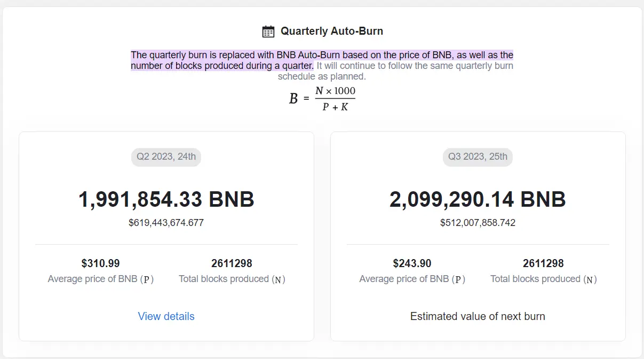644x359 pixels.
Task: Select the $619,443,674.677 value
Action: (166, 223)
